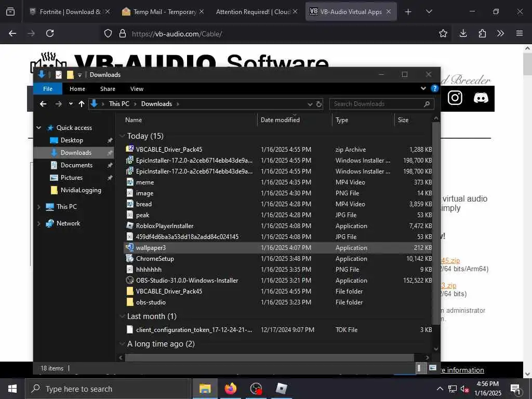Click the site padlock security icon
This screenshot has width=532, height=399.
tap(123, 33)
